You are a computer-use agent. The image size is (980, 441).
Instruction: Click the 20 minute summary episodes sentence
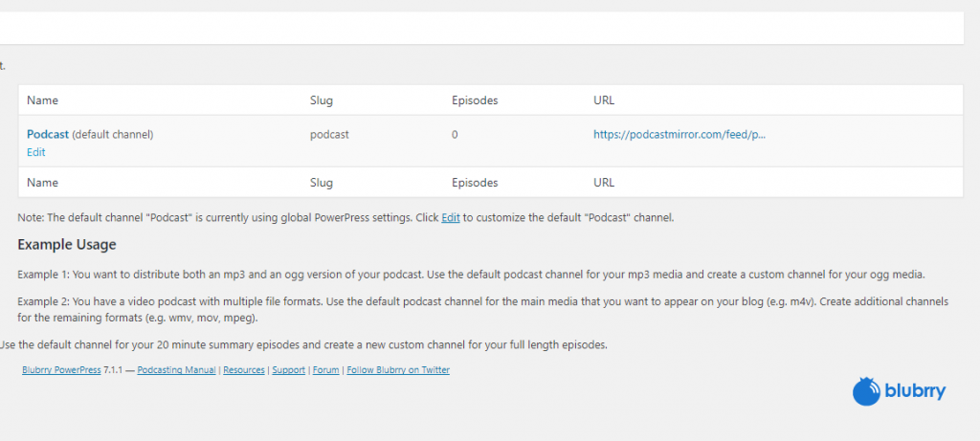point(303,344)
